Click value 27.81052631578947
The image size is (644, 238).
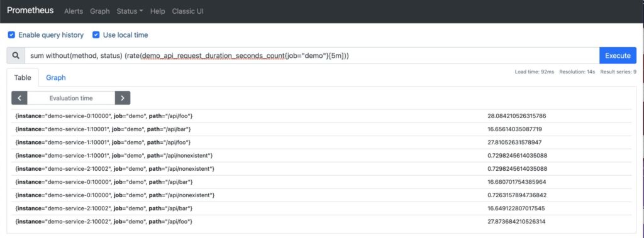click(x=514, y=143)
